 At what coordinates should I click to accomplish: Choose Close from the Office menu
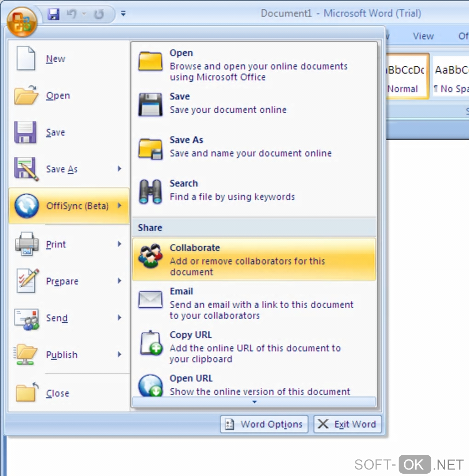click(69, 393)
